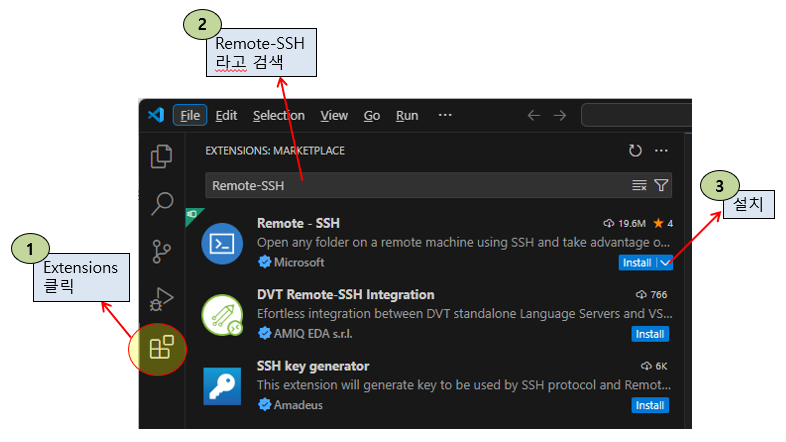786x442 pixels.
Task: Click the Microsoft publisher name
Action: [x=299, y=262]
